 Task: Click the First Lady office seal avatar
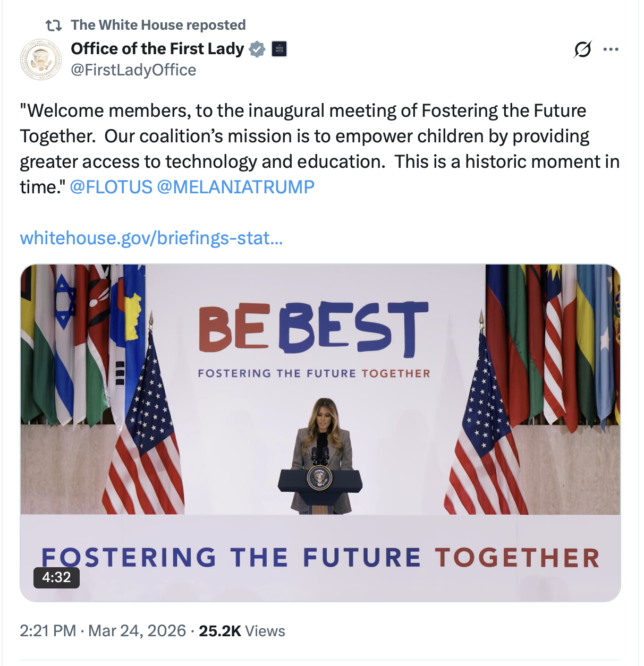coord(41,59)
